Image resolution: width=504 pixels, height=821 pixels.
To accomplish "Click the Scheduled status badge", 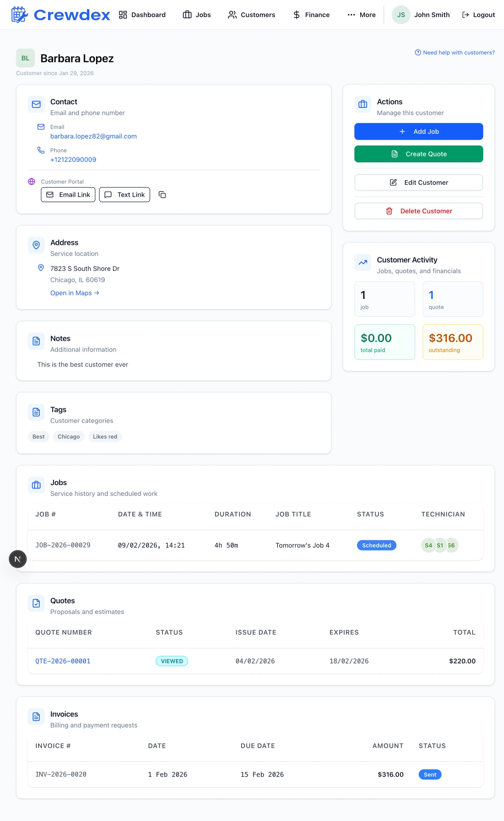I will (x=376, y=545).
